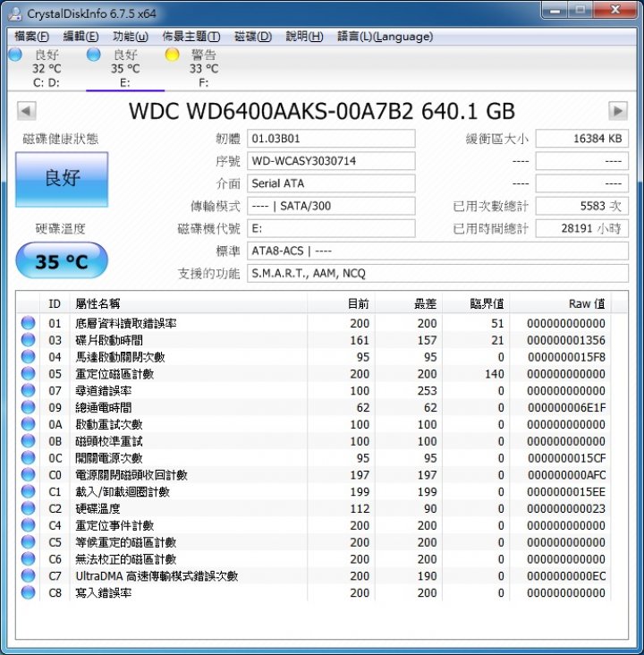Click status icon for attribute C5 等候重定的磁區計數

[x=28, y=542]
